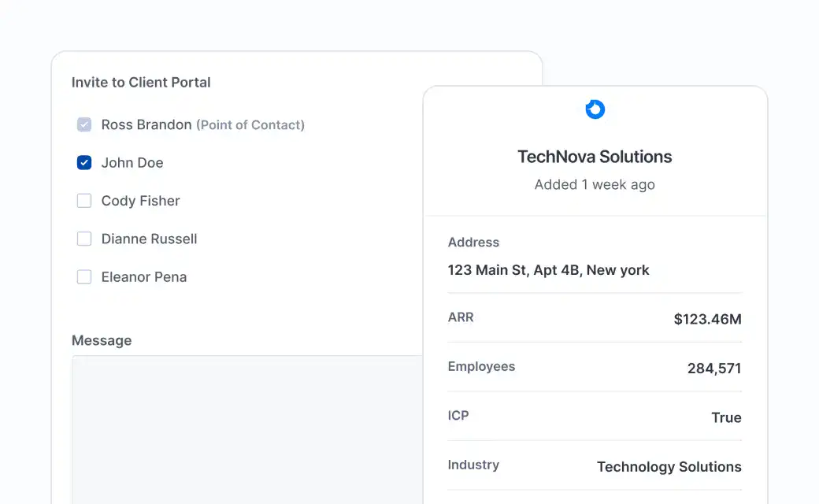Click the TechNova Solutions blue logo icon

(x=595, y=109)
